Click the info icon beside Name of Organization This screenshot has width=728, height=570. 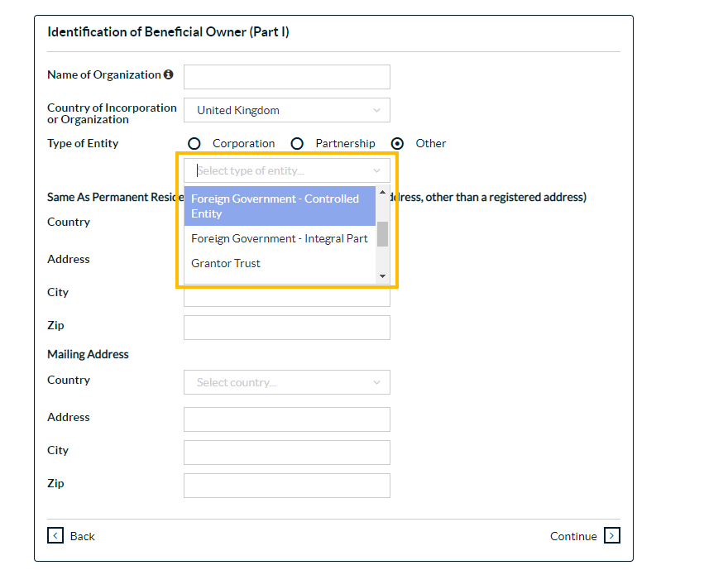tap(169, 74)
